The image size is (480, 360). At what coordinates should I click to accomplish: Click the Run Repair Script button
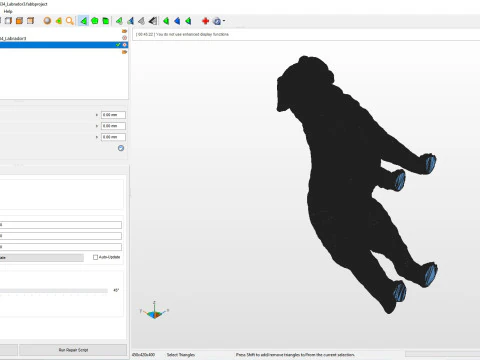click(73, 350)
